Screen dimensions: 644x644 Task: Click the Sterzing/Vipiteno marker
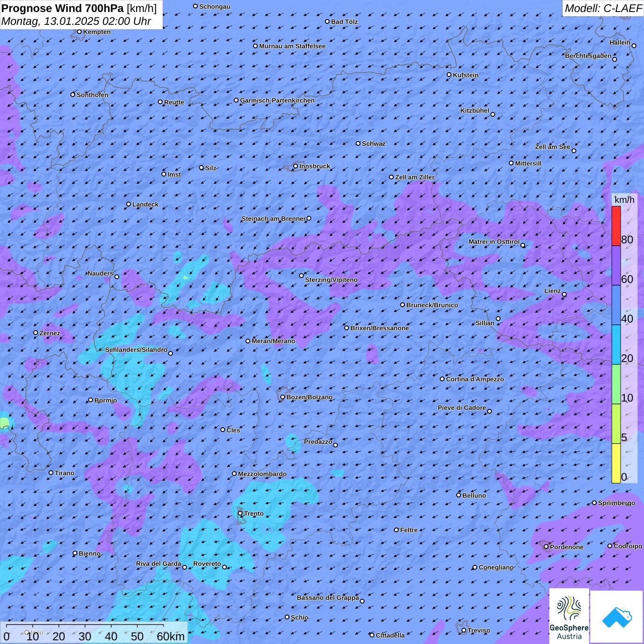pos(302,276)
